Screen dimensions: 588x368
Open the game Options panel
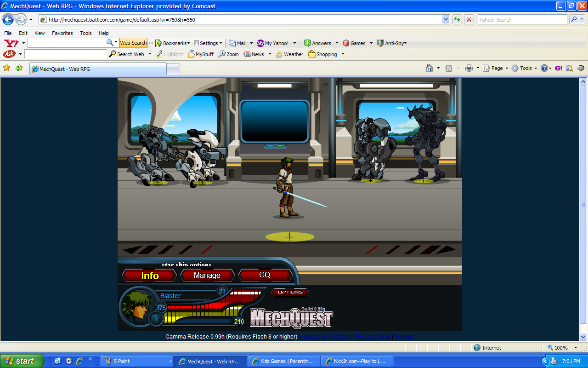[290, 292]
